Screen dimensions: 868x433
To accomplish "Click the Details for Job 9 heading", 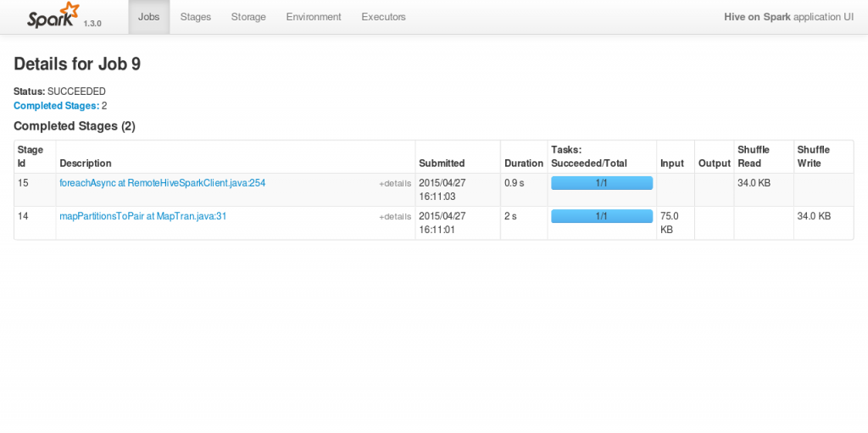I will click(x=77, y=64).
